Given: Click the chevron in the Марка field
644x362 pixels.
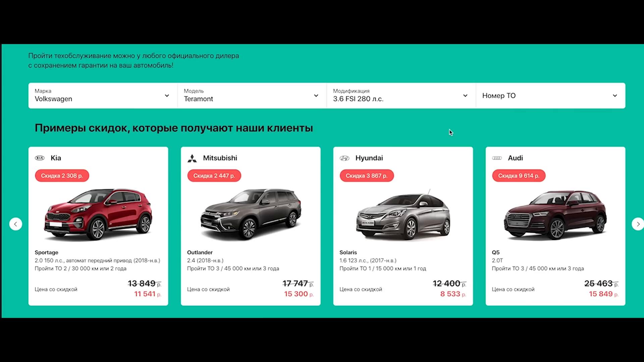Looking at the screenshot, I should click(x=167, y=96).
